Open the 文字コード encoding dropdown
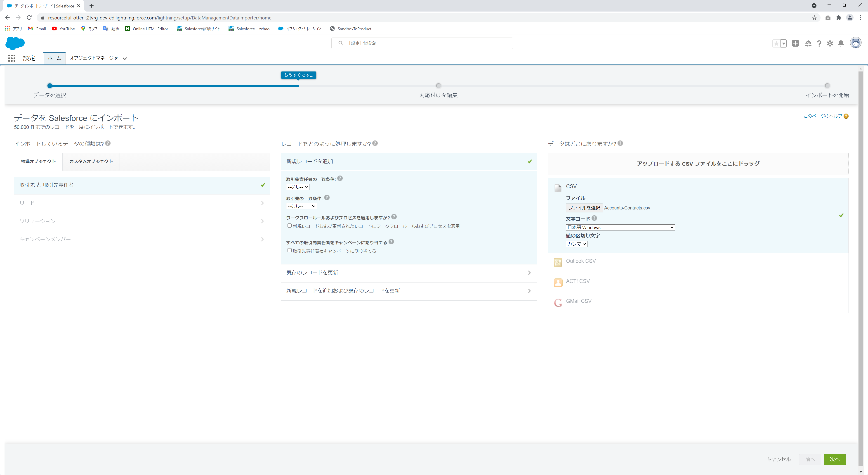The height and width of the screenshot is (475, 868). 620,227
